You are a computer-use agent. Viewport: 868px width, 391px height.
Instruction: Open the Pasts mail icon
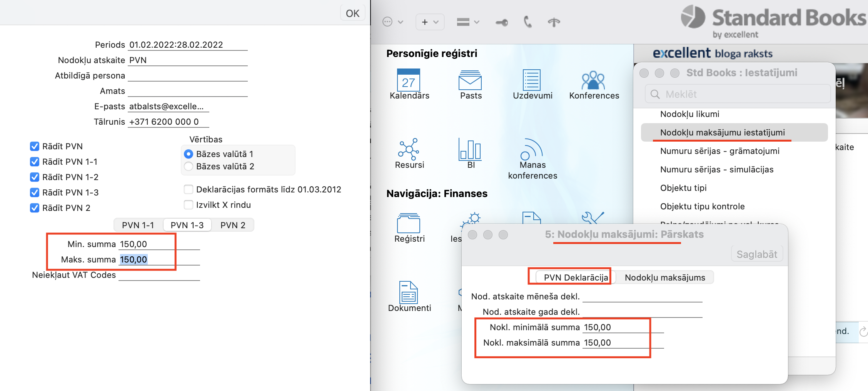(470, 81)
